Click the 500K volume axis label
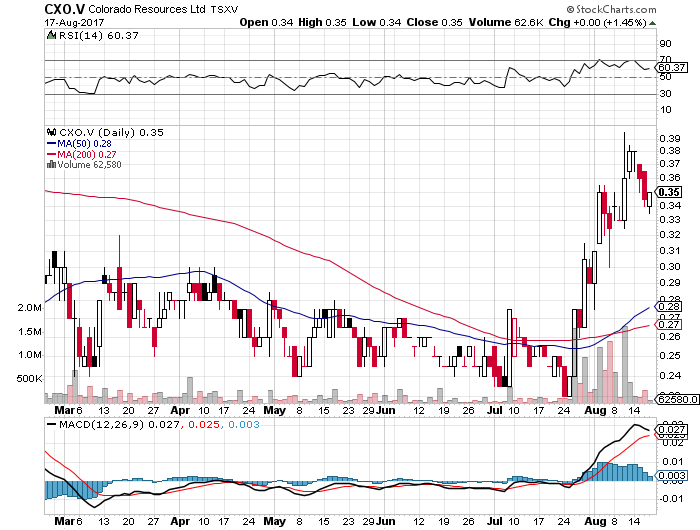 click(29, 379)
